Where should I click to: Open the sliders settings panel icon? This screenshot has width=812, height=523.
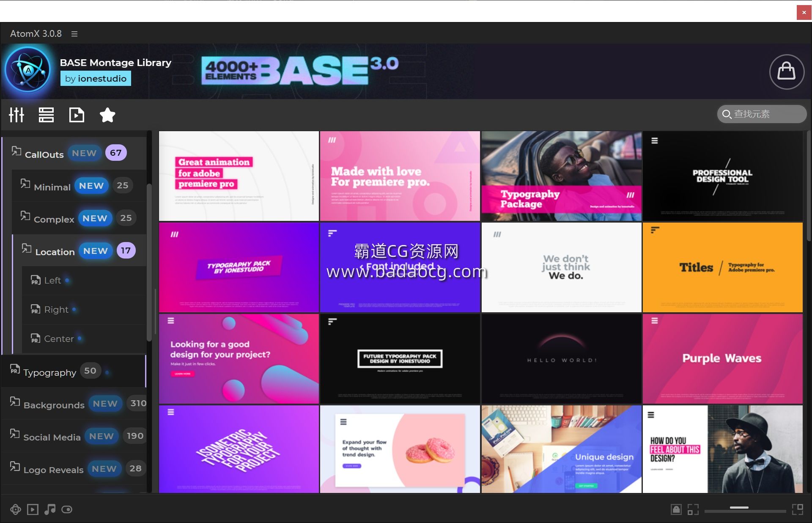(x=16, y=115)
